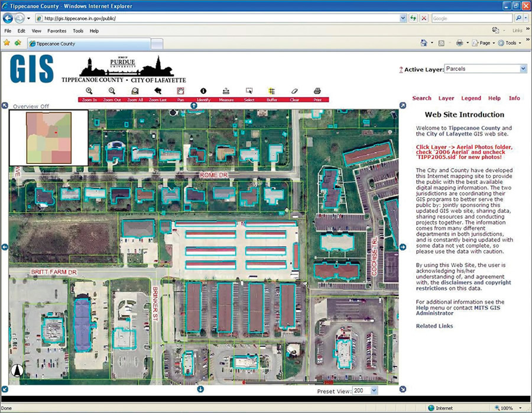Open zoom level dropdown in status bar

(520, 408)
